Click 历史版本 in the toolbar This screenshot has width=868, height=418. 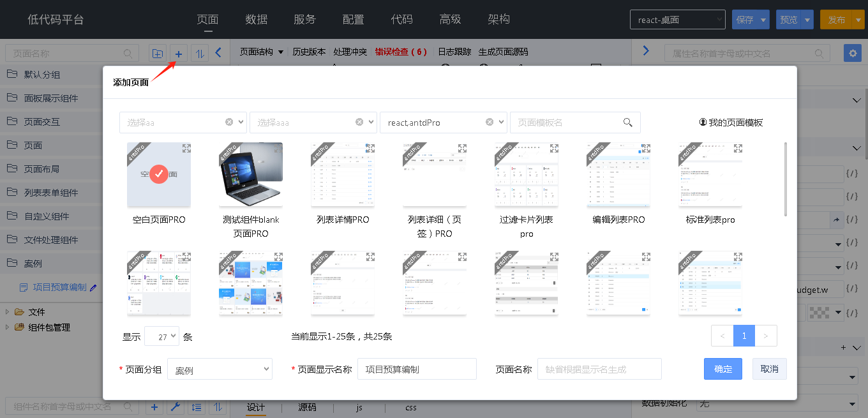[x=309, y=52]
